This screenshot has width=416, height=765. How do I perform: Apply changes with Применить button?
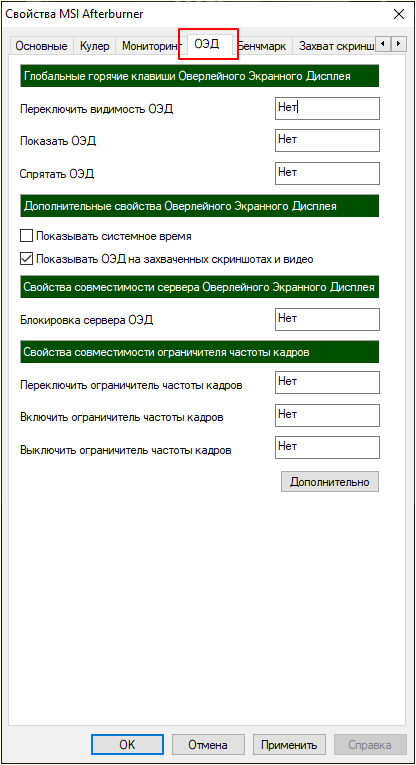(289, 745)
